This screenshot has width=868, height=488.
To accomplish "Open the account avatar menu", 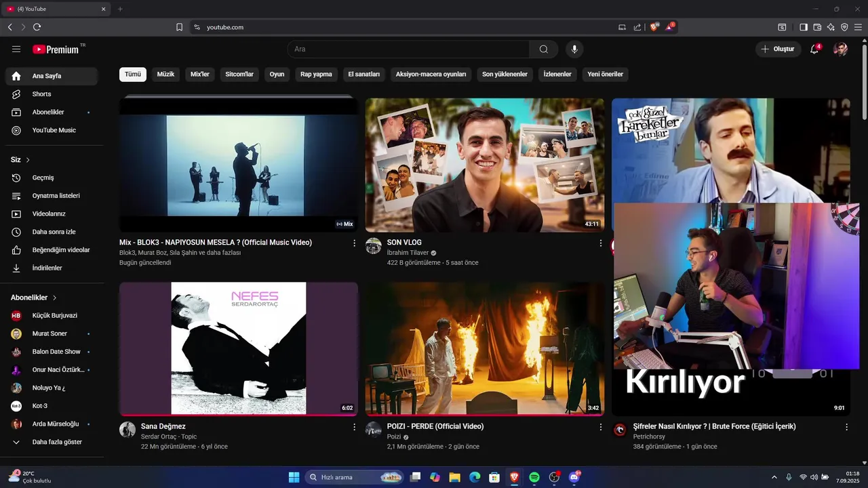I will point(840,49).
